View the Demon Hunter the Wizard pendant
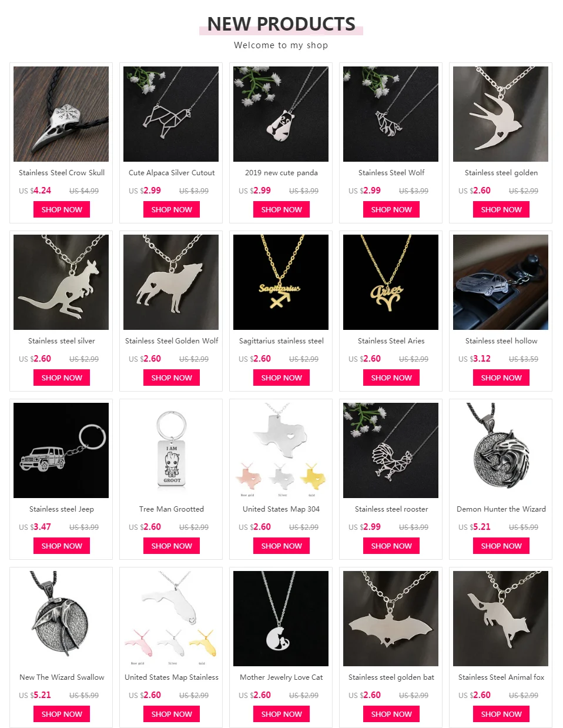 [x=501, y=450]
